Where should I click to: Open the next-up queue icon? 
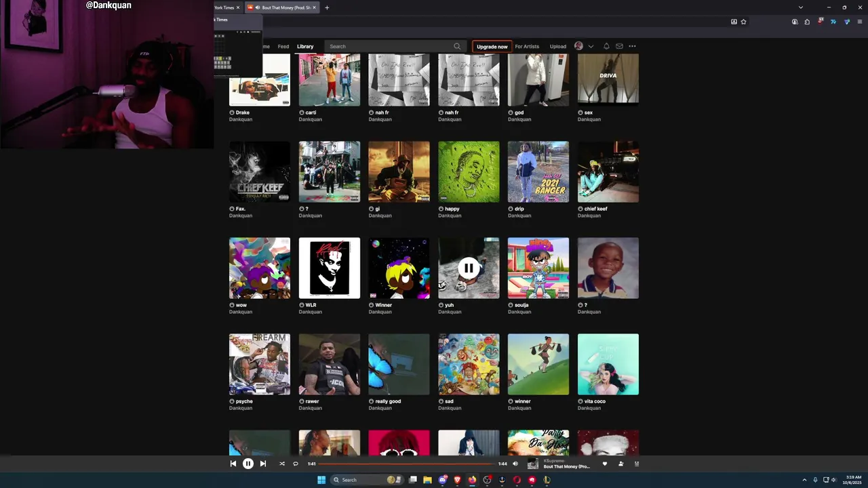pos(637,464)
